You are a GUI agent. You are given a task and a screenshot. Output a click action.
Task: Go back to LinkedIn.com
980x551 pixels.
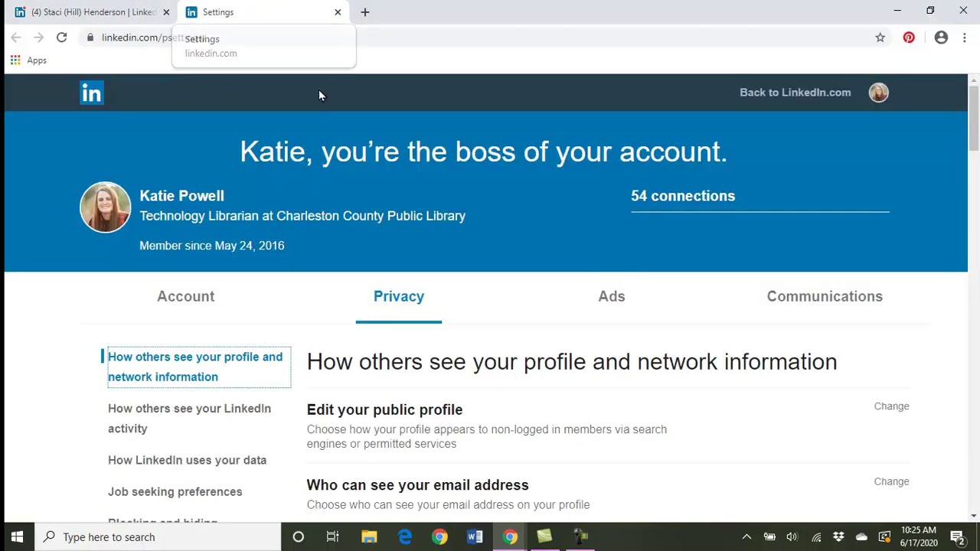point(795,93)
